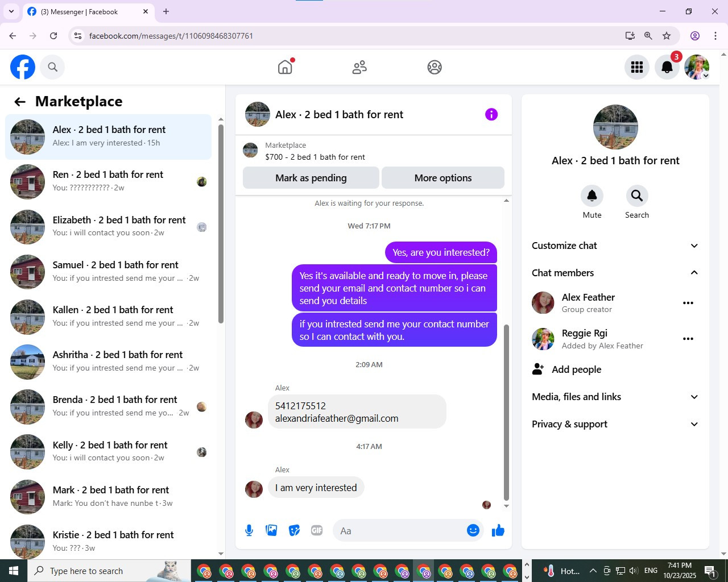This screenshot has width=728, height=582.
Task: Collapse the Chat members section
Action: (615, 273)
